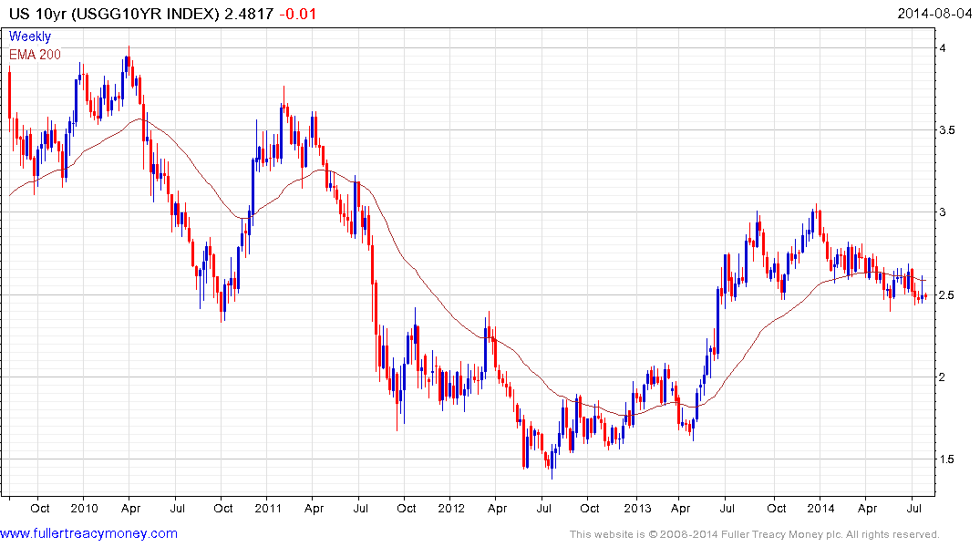Open the www.fullertreacymoney.com link
The image size is (980, 547).
tap(88, 534)
